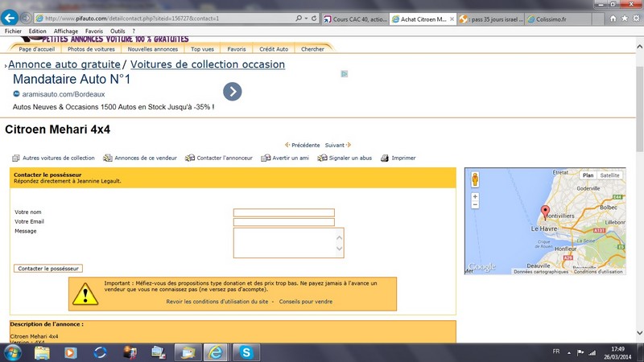Zoom in on the map

point(475,196)
